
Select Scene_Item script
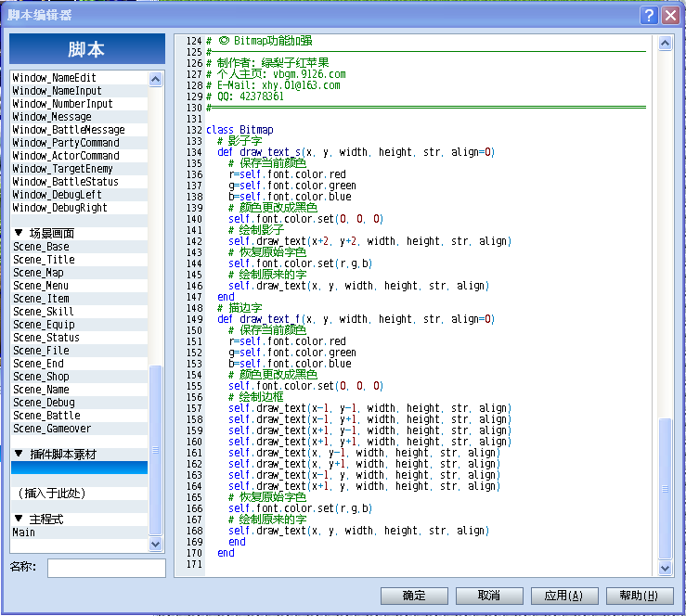[79, 299]
